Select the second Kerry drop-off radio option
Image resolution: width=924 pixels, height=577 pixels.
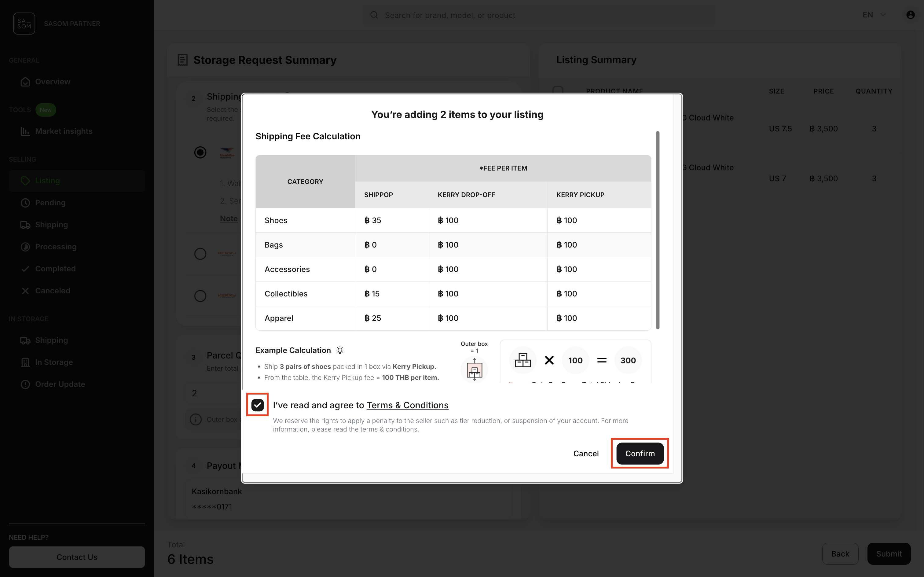point(200,295)
